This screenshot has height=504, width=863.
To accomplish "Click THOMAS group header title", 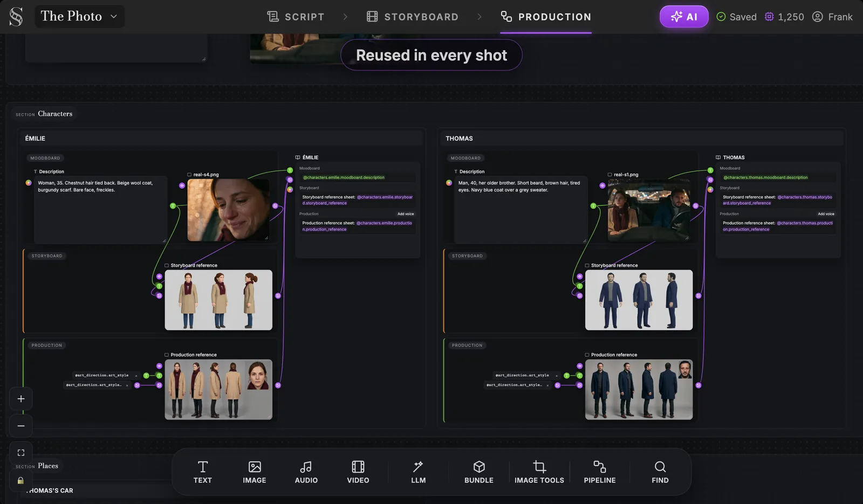I will [x=459, y=139].
